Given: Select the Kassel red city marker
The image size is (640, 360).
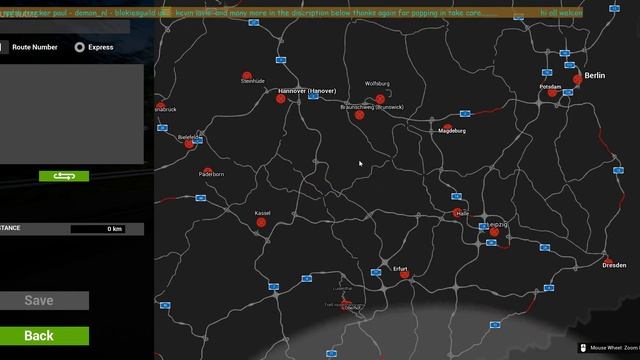Looking at the screenshot, I should point(261,222).
